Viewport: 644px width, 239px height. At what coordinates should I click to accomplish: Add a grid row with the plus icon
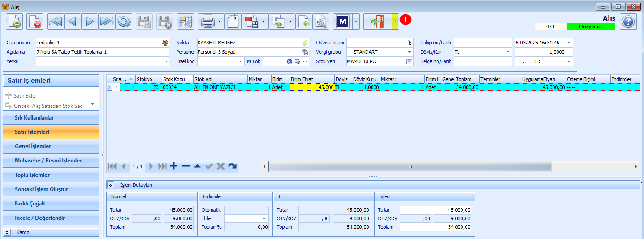coord(174,166)
